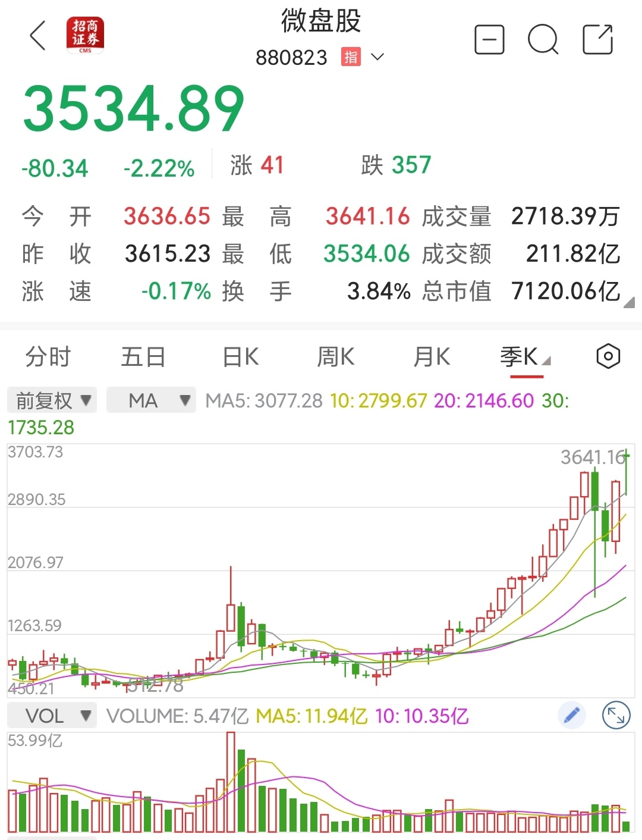Expand the 指 index type dropdown arrow
Viewport: 642px width, 840px height.
pyautogui.click(x=377, y=57)
